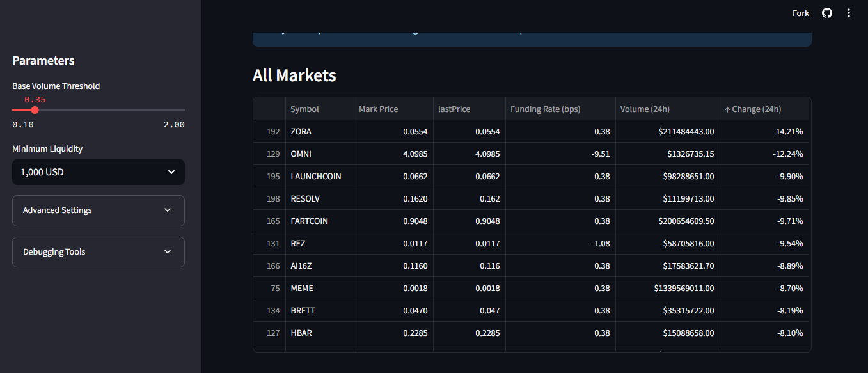Click the sort arrow on Change (24h)

coord(727,109)
